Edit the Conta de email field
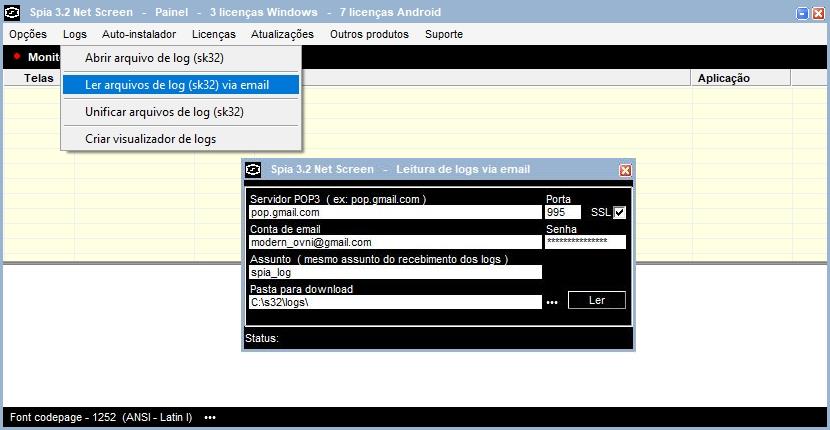Viewport: 830px width, 430px height. 395,242
